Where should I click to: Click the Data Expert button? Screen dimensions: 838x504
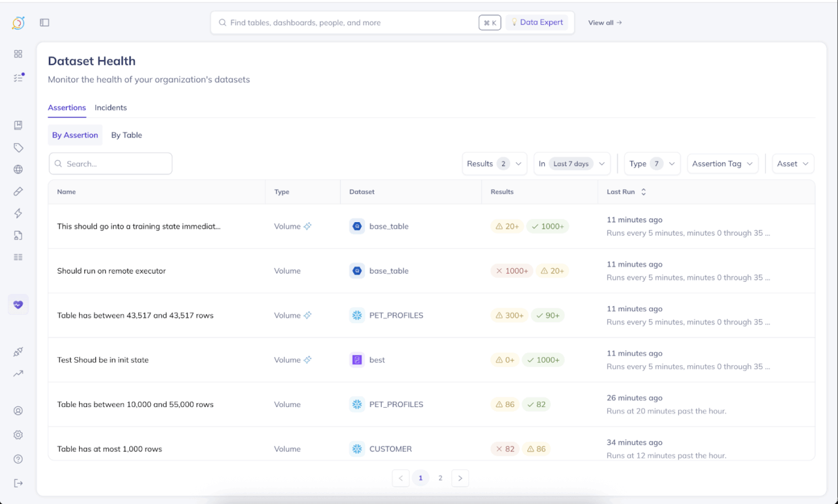click(x=537, y=22)
